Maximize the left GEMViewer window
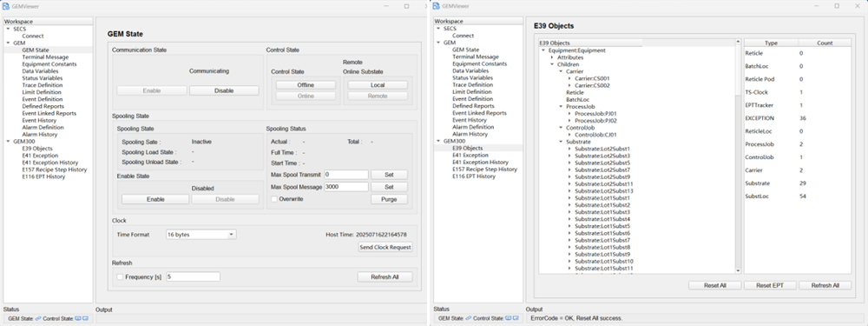 [x=406, y=6]
